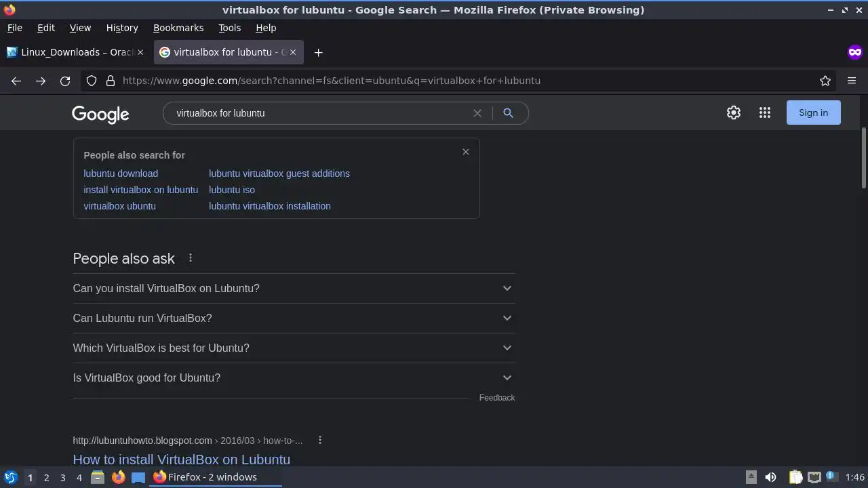Expand 'Can you install VirtualBox on Lubuntu?'
The height and width of the screenshot is (488, 868).
click(x=294, y=288)
